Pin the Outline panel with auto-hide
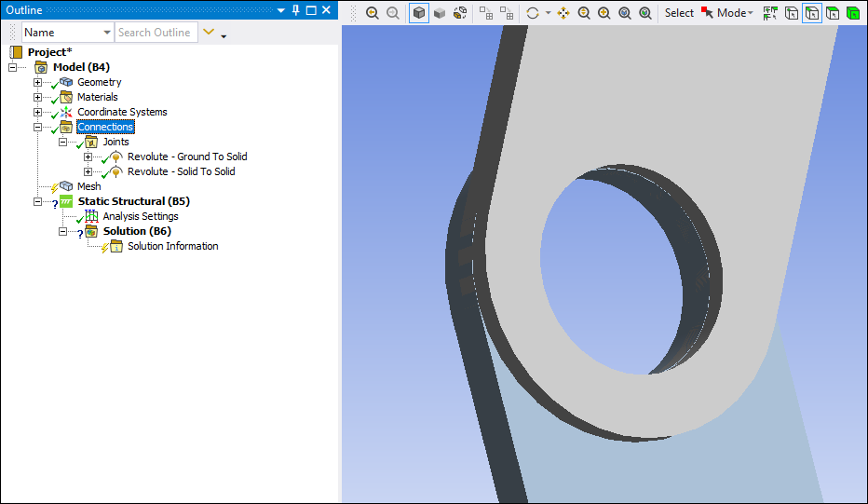Screen dimensions: 868x504 click(x=296, y=10)
